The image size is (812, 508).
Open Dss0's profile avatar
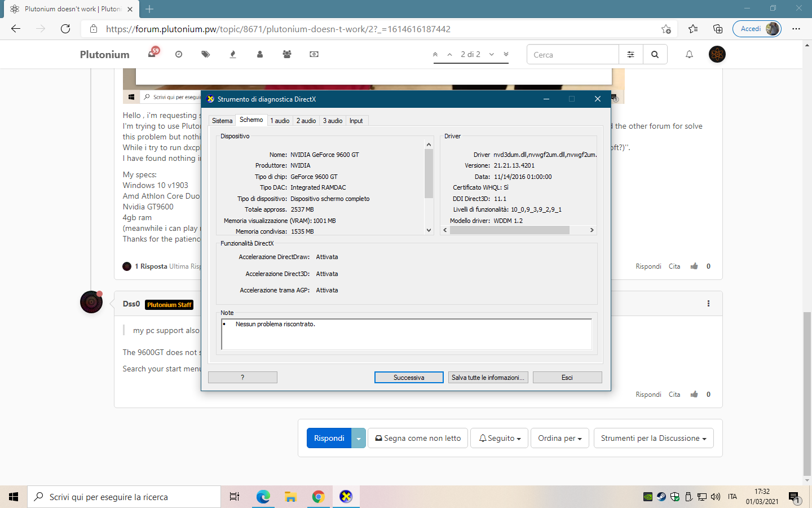click(x=91, y=302)
